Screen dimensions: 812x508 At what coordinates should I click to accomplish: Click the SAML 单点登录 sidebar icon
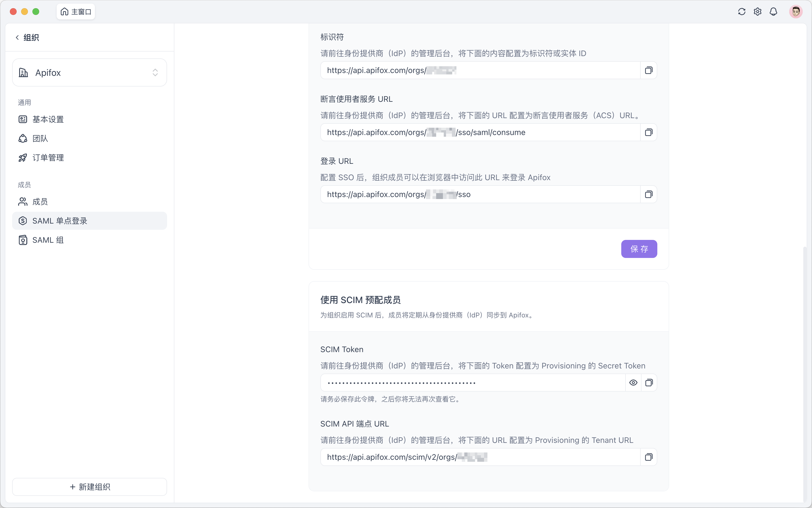click(x=23, y=221)
